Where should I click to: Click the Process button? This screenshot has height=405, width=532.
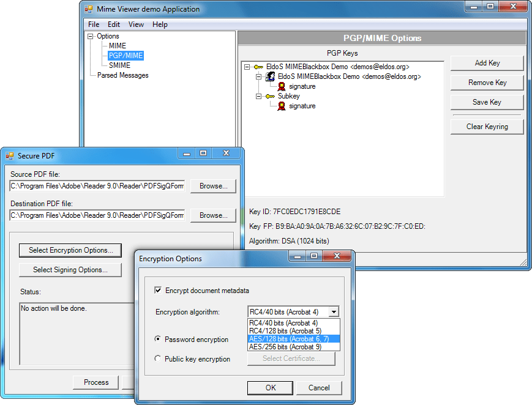(96, 382)
